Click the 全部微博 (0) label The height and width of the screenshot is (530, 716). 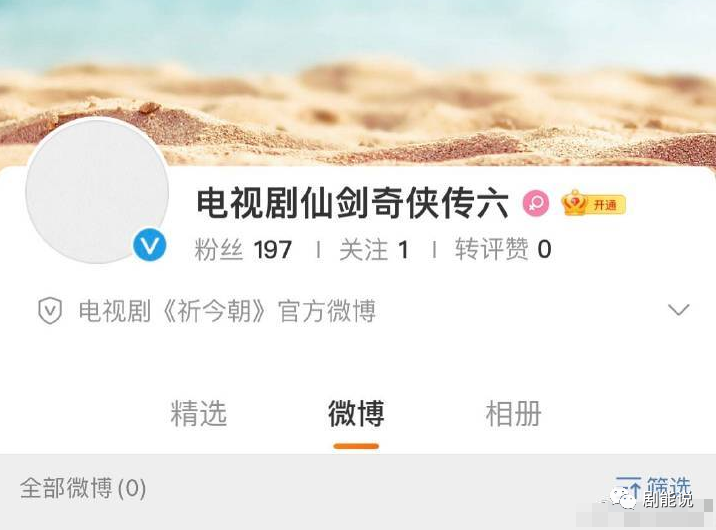[83, 488]
